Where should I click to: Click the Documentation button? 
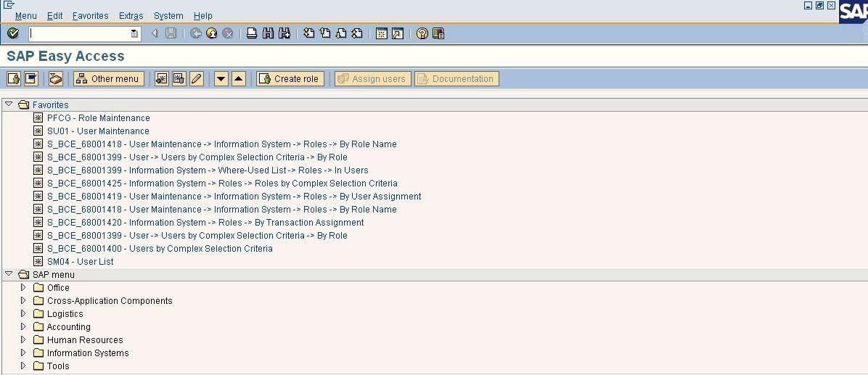pyautogui.click(x=456, y=78)
